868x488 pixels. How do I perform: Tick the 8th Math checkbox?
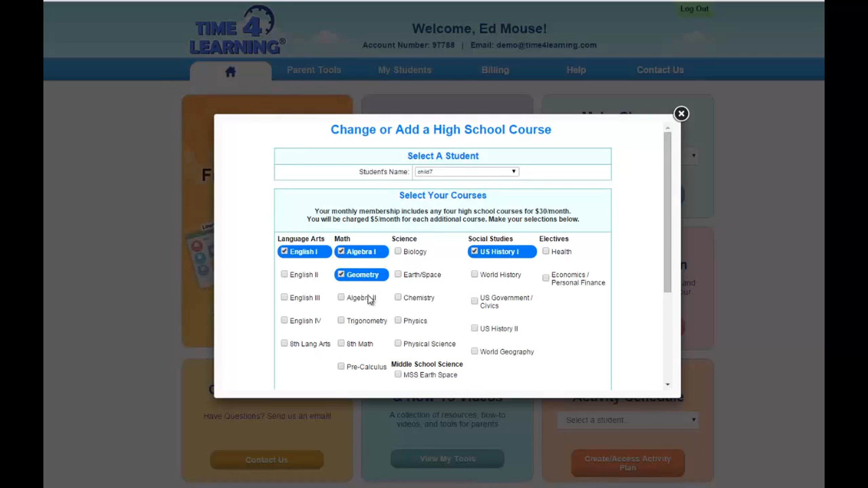pyautogui.click(x=341, y=343)
